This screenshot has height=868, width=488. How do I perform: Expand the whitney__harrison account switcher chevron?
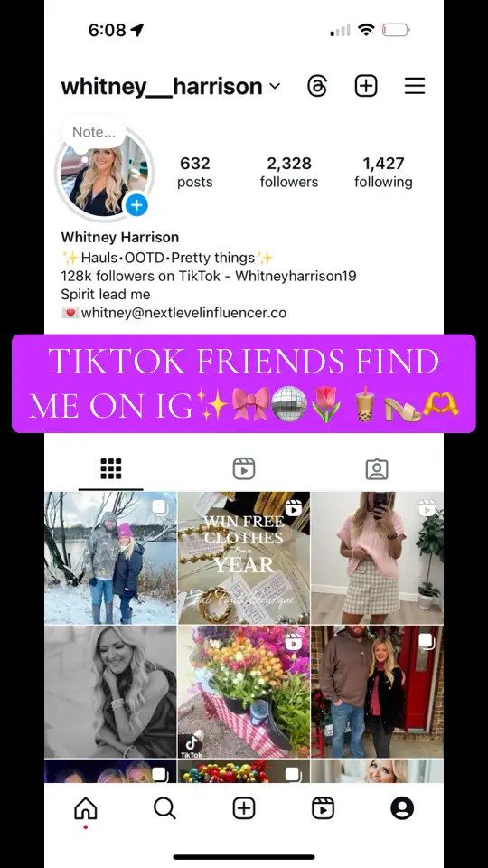[275, 87]
